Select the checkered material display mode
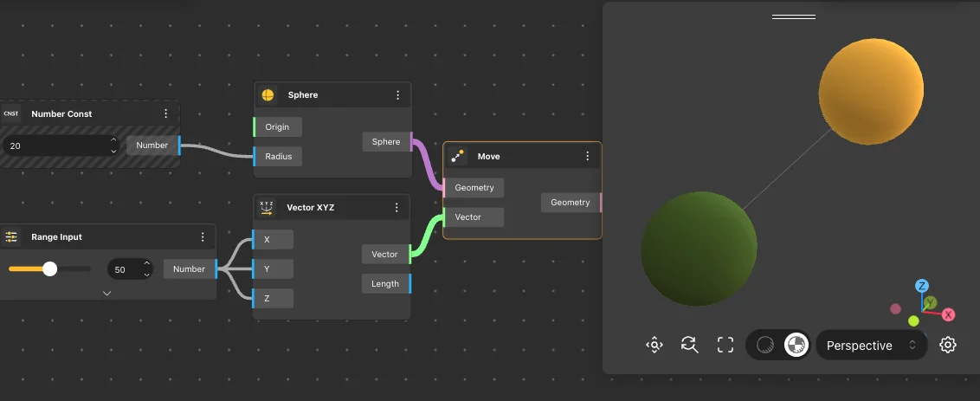The image size is (980, 401). [x=795, y=346]
